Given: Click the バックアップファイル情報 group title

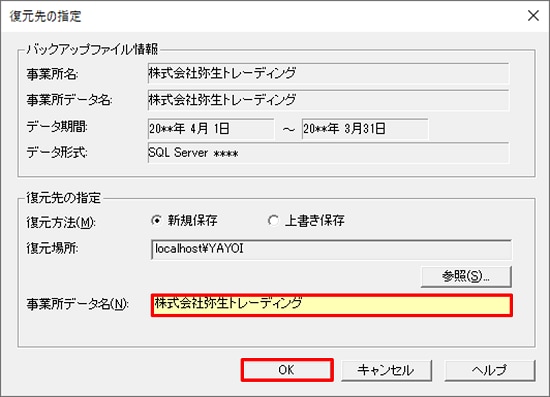Looking at the screenshot, I should 92,49.
